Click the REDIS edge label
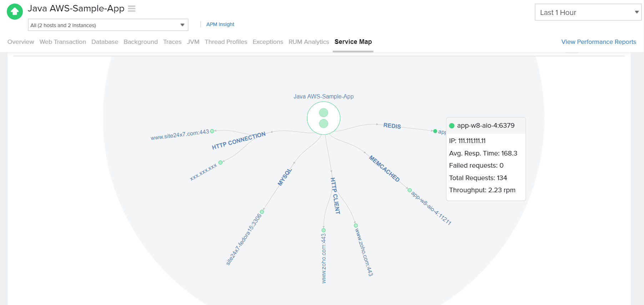Viewport: 644px width, 305px height. coord(392,126)
